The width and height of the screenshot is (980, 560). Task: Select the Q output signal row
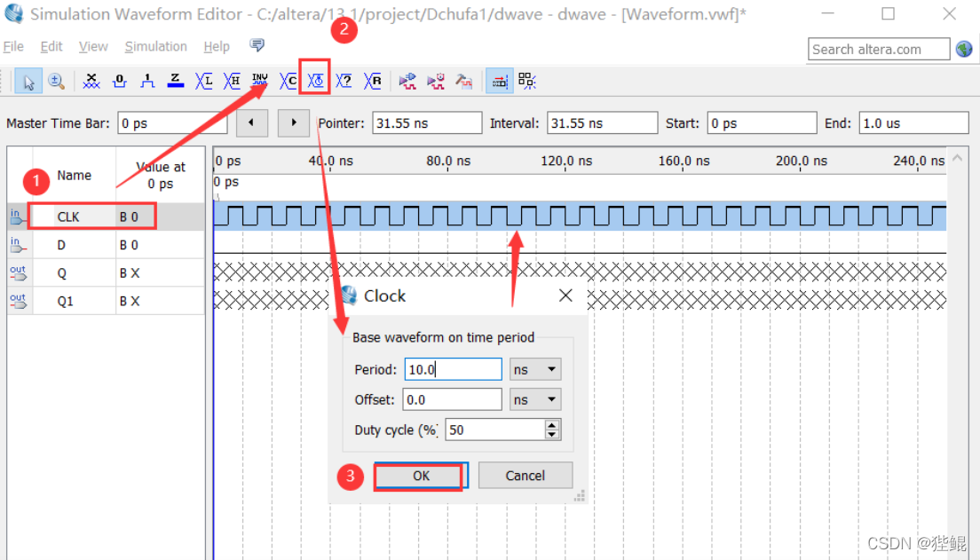(106, 273)
